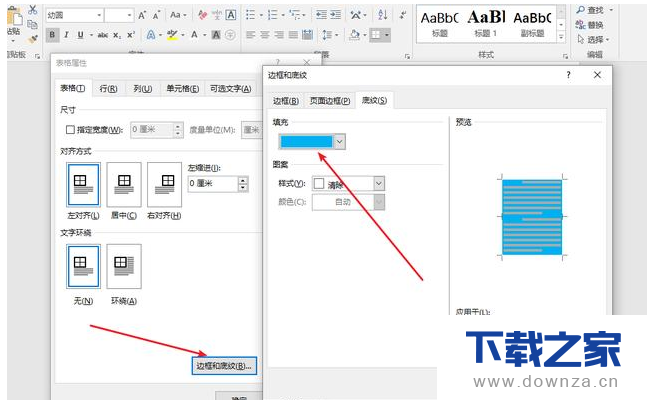Image resolution: width=647 pixels, height=400 pixels.
Task: Apply superscript formatting
Action: tap(131, 35)
